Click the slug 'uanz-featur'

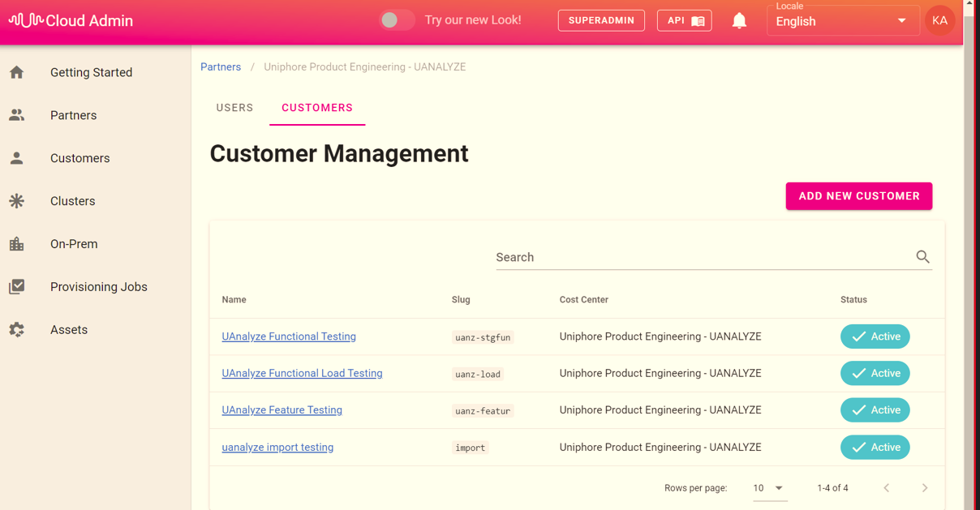point(483,411)
